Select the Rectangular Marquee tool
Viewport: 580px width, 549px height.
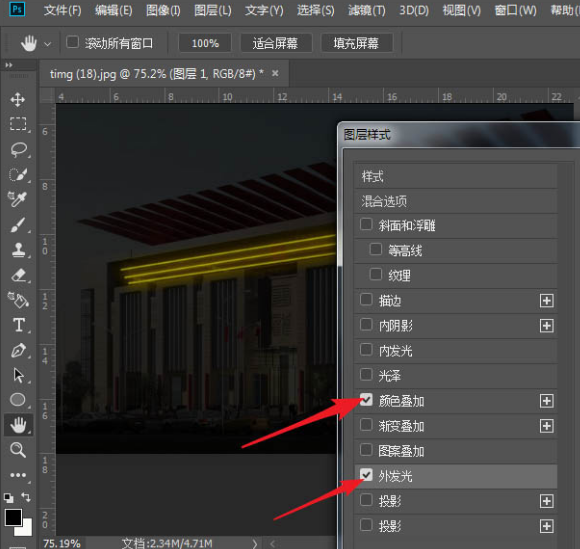[x=18, y=124]
